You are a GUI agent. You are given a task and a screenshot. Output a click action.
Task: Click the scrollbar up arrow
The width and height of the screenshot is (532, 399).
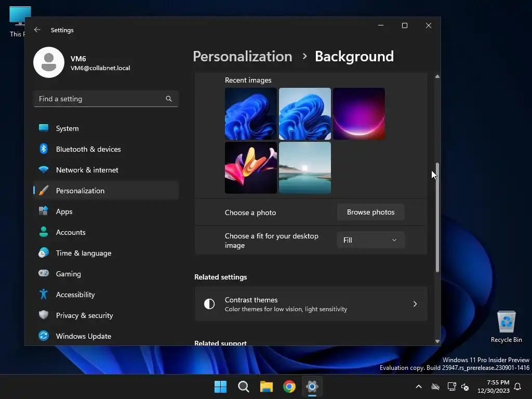437,76
